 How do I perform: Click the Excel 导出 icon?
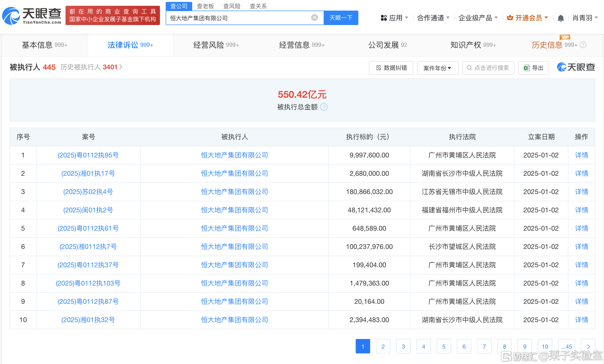(x=526, y=68)
